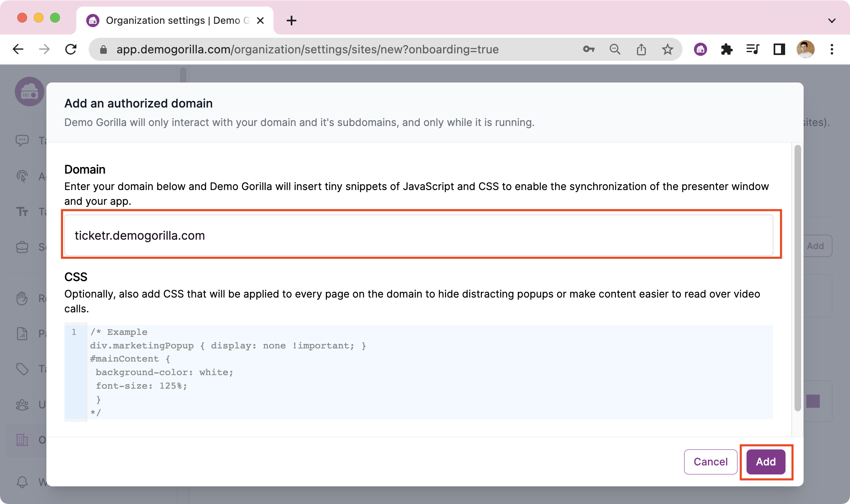
Task: Bookmark the page with the star icon
Action: [668, 49]
